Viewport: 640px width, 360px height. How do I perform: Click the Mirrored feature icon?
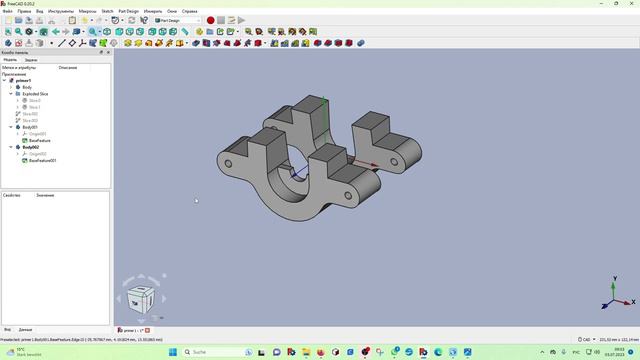pyautogui.click(x=274, y=43)
